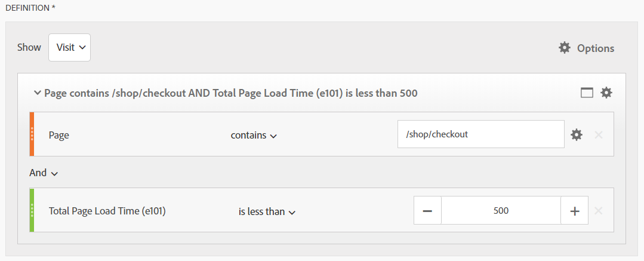This screenshot has height=261, width=644.
Task: Click the /shop/checkout text input field
Action: click(480, 134)
